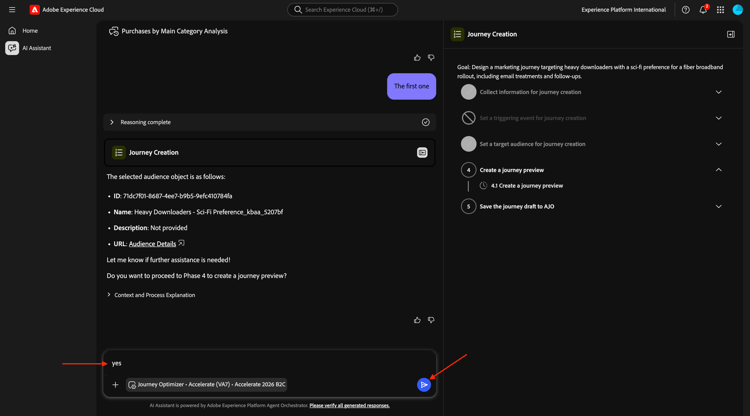The width and height of the screenshot is (750, 416).
Task: Click the Heavy Downloaders audience name text
Action: (208, 212)
